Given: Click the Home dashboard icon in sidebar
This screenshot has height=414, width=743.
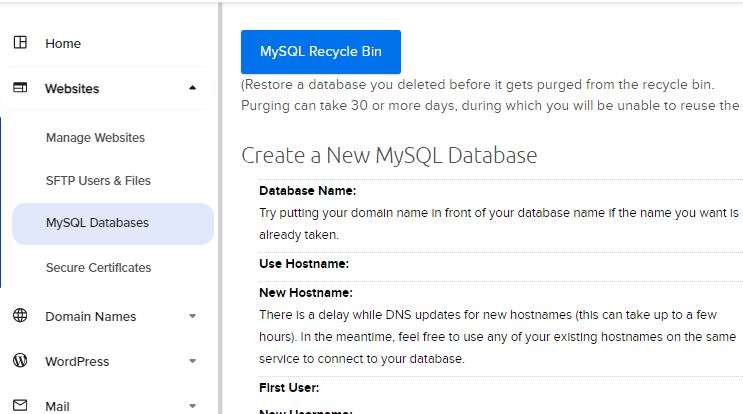Looking at the screenshot, I should coord(20,43).
